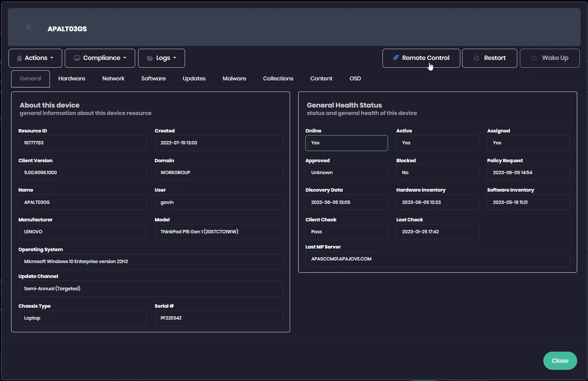Click the clipboard icon in Actions button
The width and height of the screenshot is (588, 381).
[19, 58]
